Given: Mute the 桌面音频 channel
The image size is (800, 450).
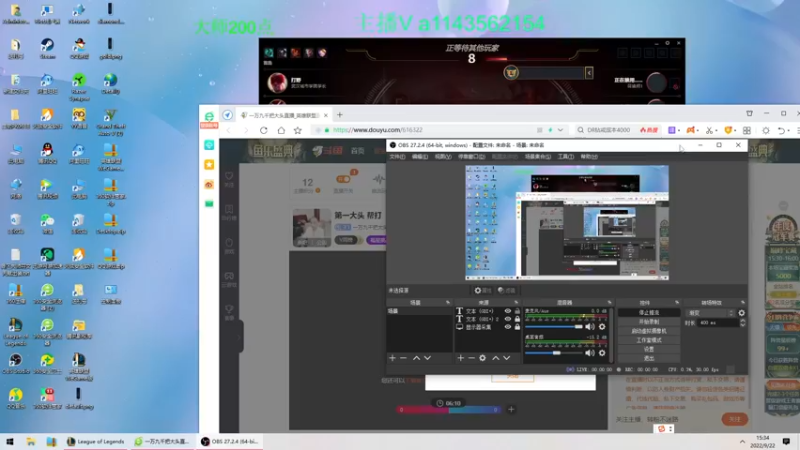Looking at the screenshot, I should click(x=590, y=353).
